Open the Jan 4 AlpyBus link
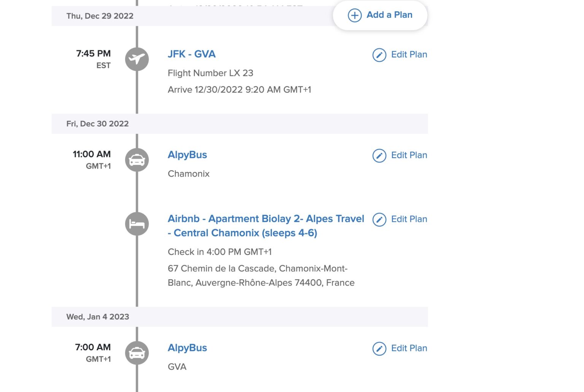584x392 pixels. coord(187,348)
